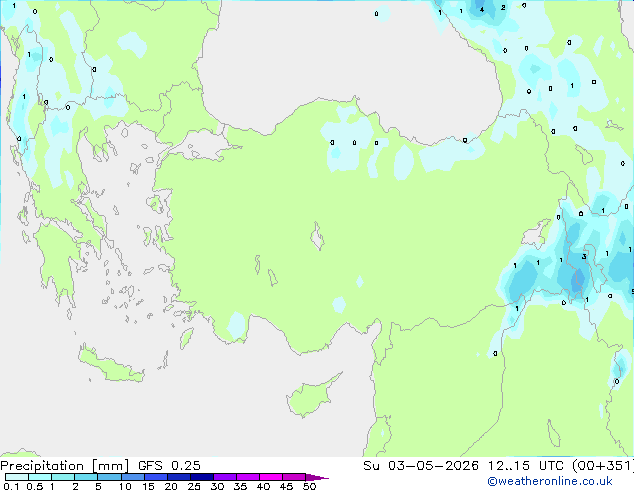Click the '25' legend scale label
This screenshot has width=634, height=490.
click(194, 486)
